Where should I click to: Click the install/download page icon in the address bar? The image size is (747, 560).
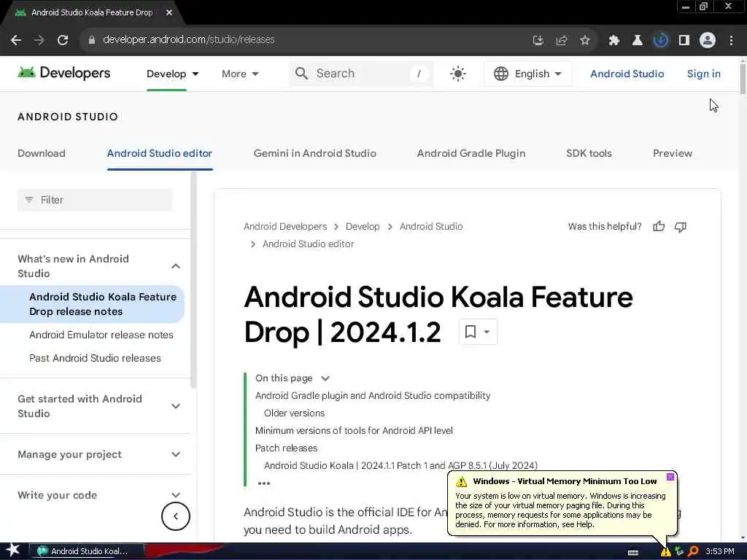click(538, 41)
